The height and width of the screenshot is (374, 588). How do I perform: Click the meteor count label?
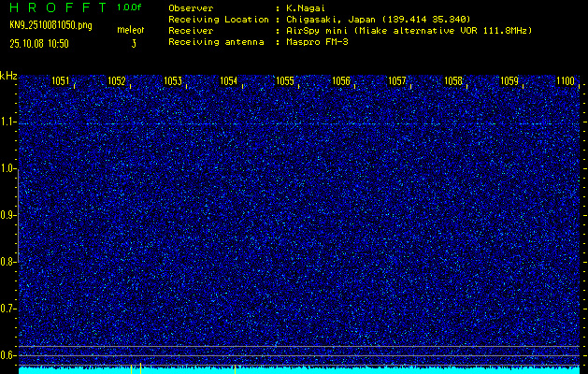[x=130, y=30]
